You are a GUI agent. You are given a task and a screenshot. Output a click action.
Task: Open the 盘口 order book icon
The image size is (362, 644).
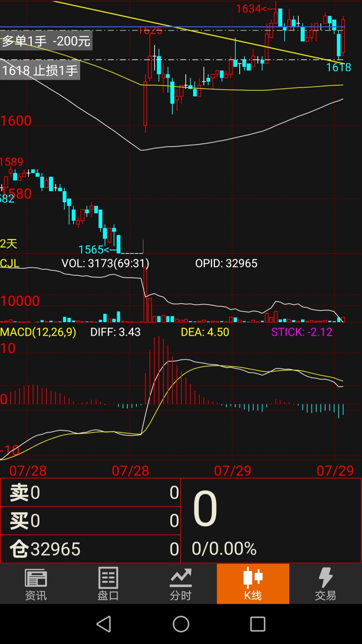pyautogui.click(x=108, y=584)
